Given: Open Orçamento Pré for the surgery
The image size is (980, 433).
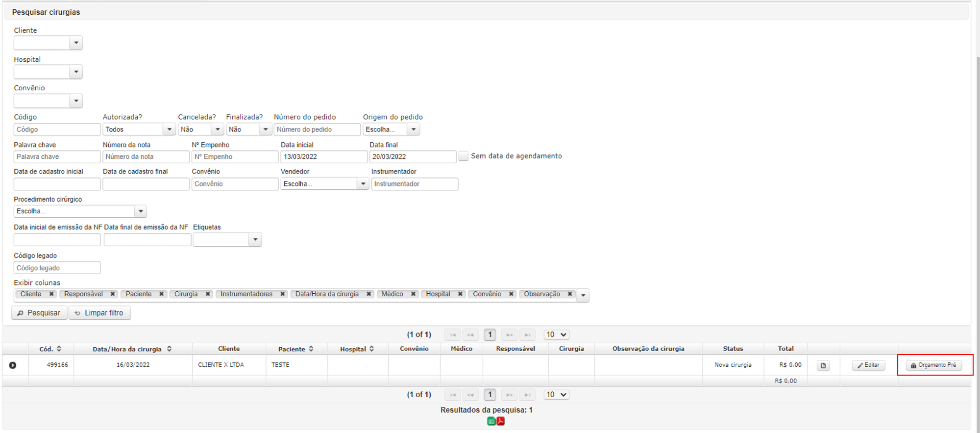Looking at the screenshot, I should click(934, 365).
